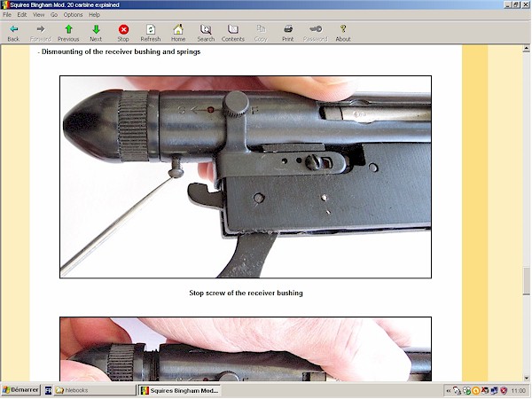Click the Password key icon
The width and height of the screenshot is (532, 399).
click(x=316, y=29)
